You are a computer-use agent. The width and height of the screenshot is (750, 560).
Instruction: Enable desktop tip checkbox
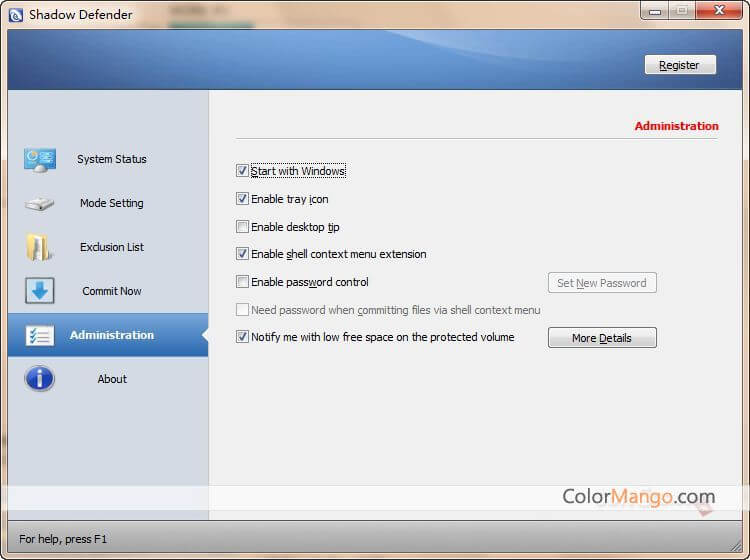(242, 227)
